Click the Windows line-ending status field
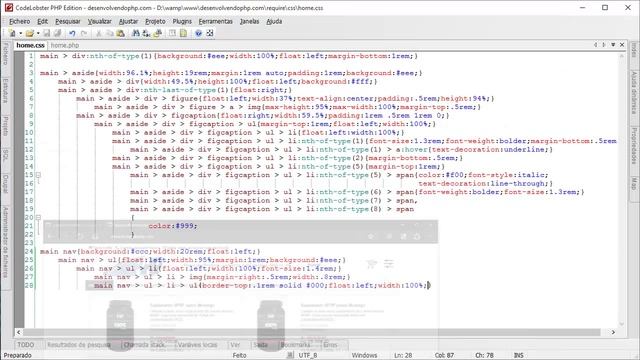This screenshot has height=360, width=640. (364, 355)
